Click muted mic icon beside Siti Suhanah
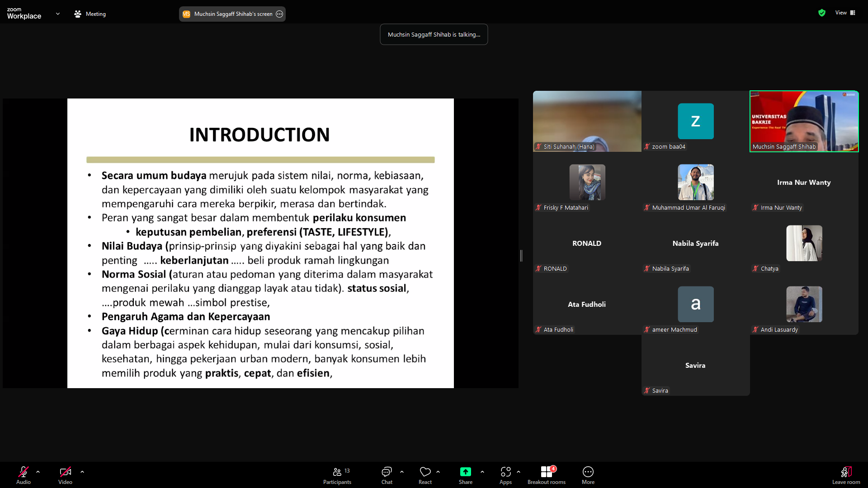The height and width of the screenshot is (488, 868). pos(538,146)
